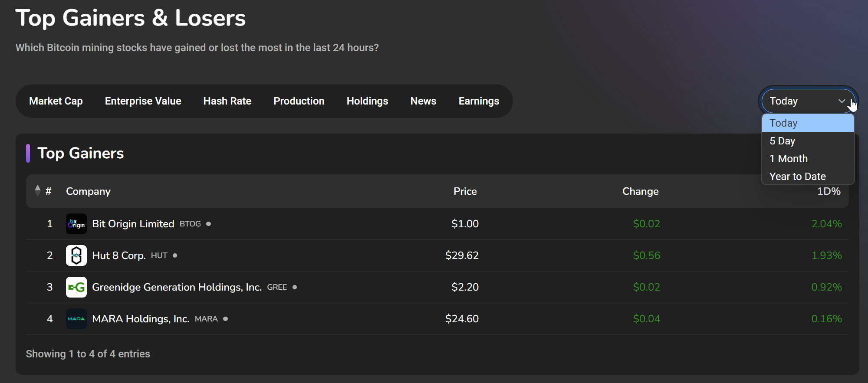Click the MARA Holdings logo icon
This screenshot has height=383, width=868.
76,319
